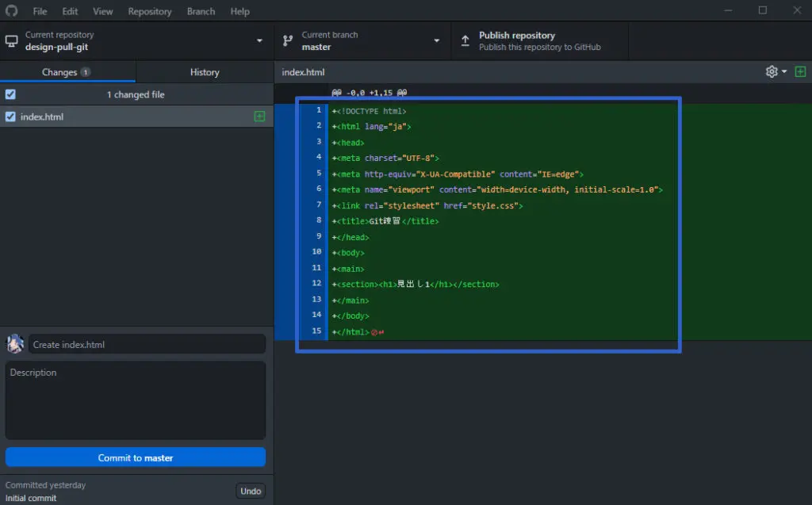Click your user avatar beside the commit summary
Image resolution: width=812 pixels, height=505 pixels.
(13, 343)
